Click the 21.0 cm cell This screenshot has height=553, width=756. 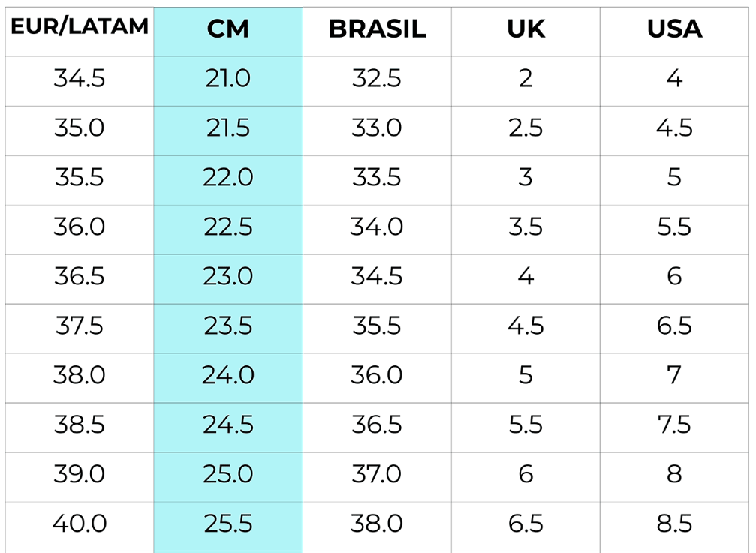point(227,78)
